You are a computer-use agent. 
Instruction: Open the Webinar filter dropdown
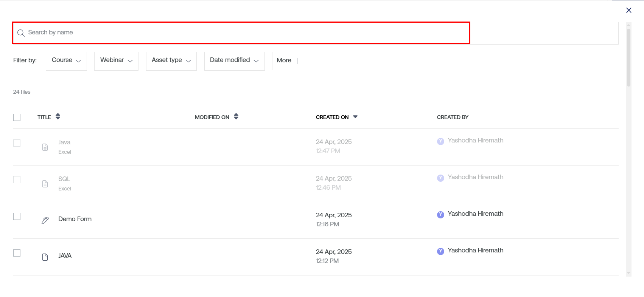(116, 61)
